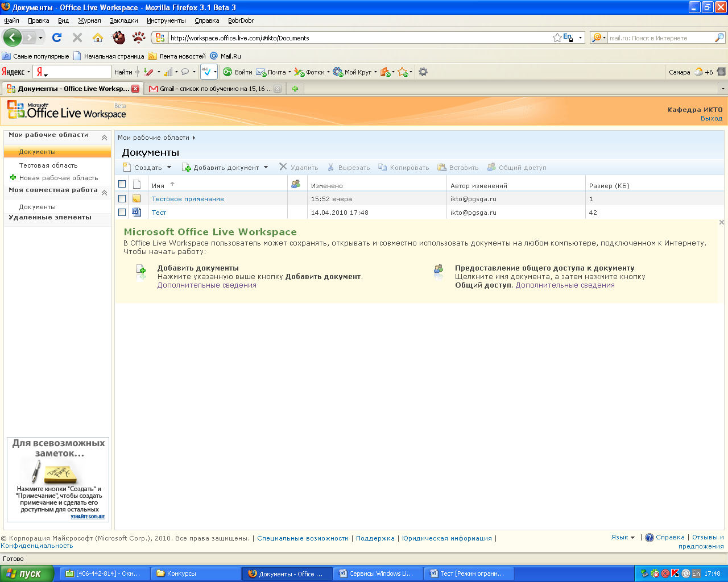Open the Журнал menu
This screenshot has width=728, height=582.
[x=89, y=20]
